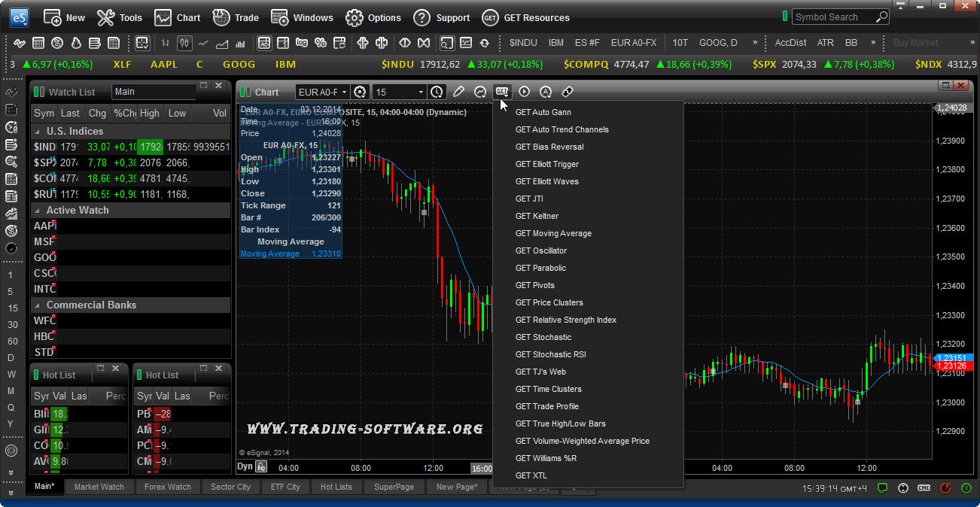Toggle the Dyn scale lock icon

[261, 466]
